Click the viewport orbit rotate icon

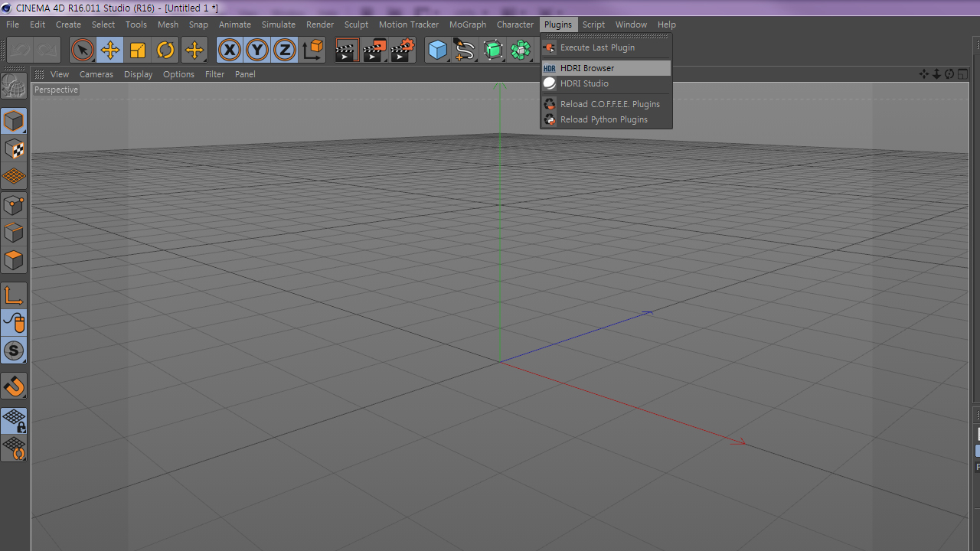point(949,74)
